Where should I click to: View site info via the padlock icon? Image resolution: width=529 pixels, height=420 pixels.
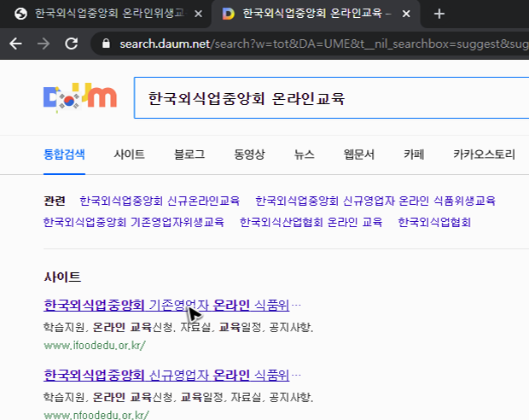[x=106, y=44]
